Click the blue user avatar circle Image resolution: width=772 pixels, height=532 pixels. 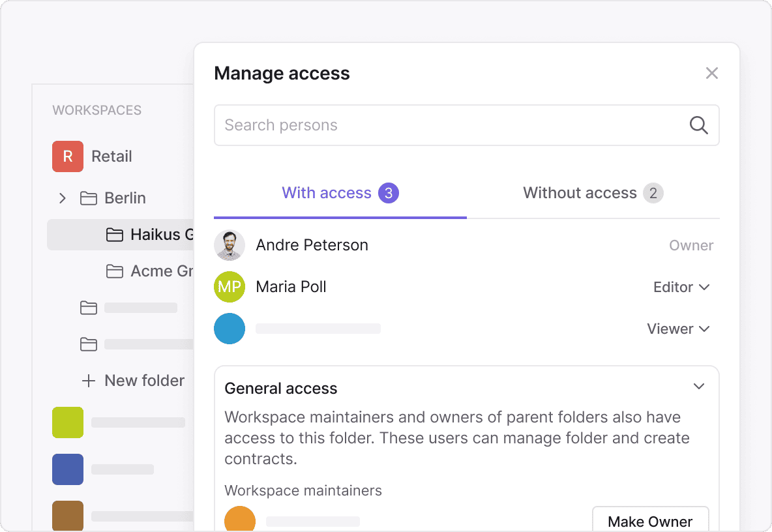[230, 329]
